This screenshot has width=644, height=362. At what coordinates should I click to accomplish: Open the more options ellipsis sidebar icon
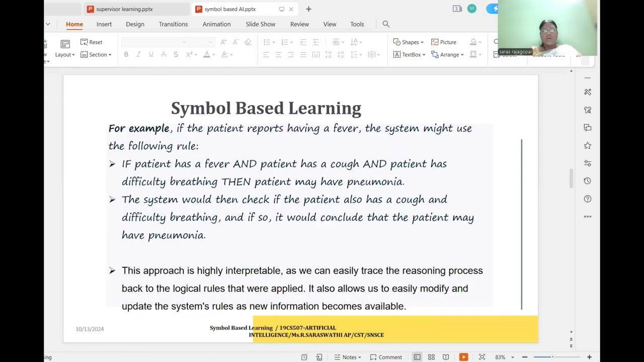(588, 217)
